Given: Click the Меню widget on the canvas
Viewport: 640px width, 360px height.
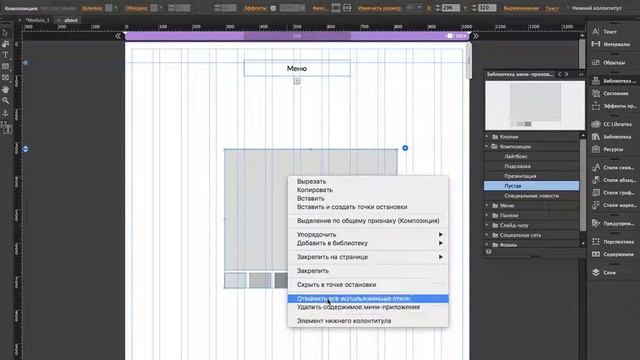Looking at the screenshot, I should [297, 68].
